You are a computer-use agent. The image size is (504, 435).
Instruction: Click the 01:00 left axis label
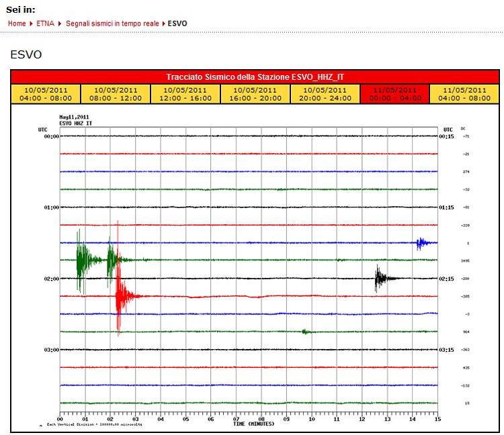(x=52, y=207)
